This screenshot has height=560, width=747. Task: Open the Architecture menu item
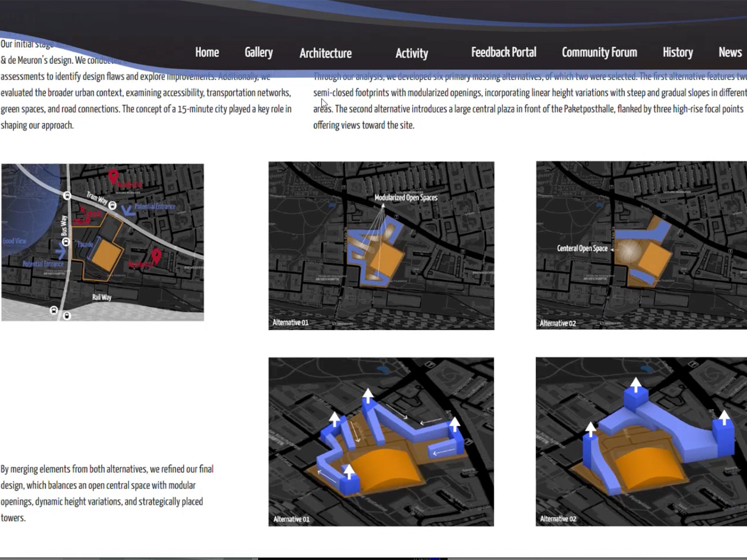click(325, 53)
